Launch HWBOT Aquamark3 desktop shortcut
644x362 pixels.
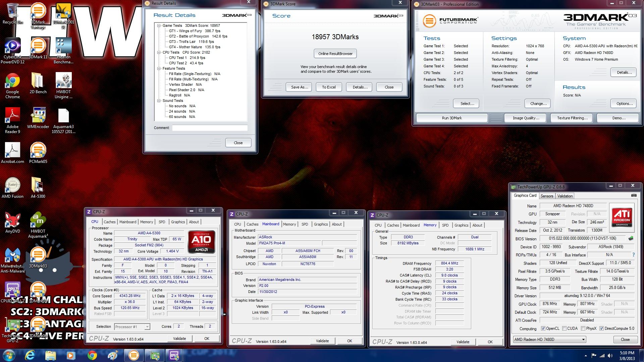coord(38,225)
